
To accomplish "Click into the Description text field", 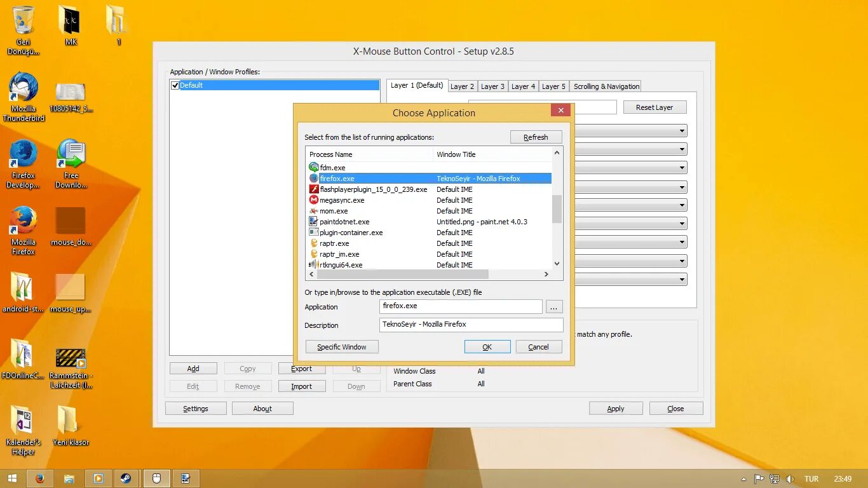I will (x=471, y=325).
